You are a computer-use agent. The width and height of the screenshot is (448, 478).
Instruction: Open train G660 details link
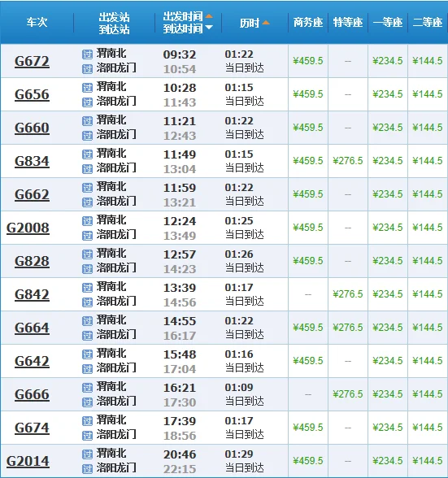[32, 128]
